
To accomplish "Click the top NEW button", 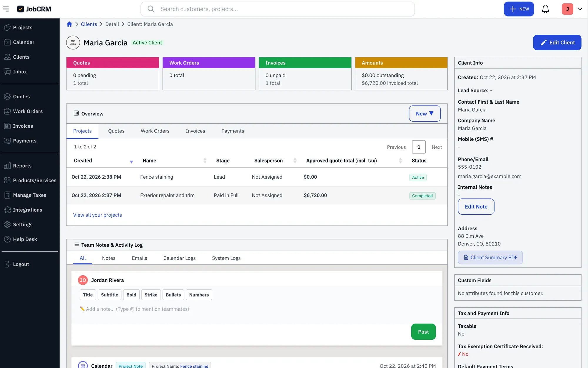I will point(519,9).
